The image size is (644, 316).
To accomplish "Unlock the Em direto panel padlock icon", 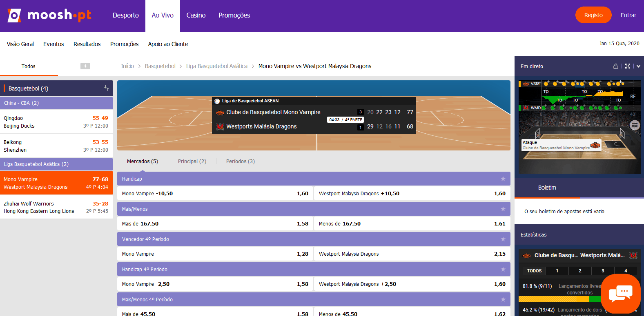I will [x=616, y=66].
